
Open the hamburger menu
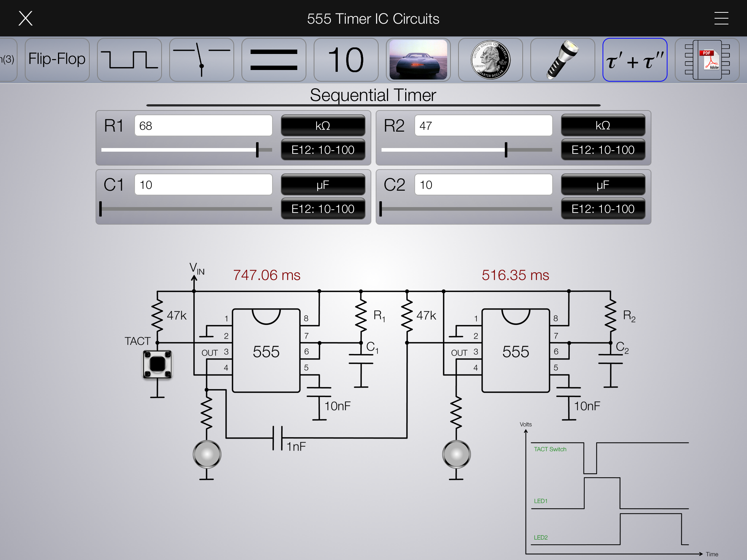(721, 18)
